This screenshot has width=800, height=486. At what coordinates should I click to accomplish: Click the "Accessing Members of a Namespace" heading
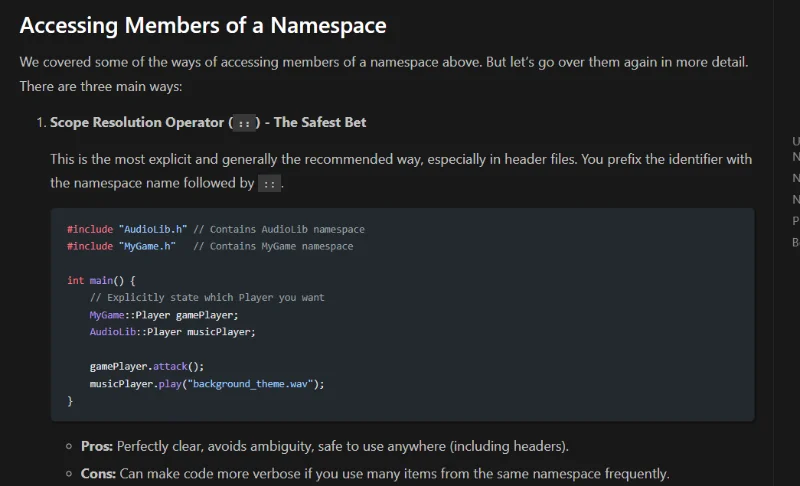point(203,25)
